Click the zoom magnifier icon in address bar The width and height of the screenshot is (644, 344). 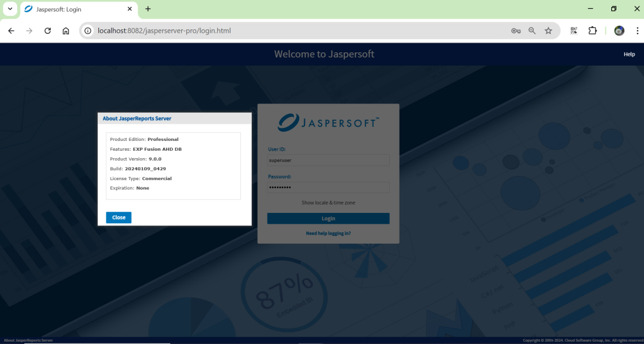(532, 31)
